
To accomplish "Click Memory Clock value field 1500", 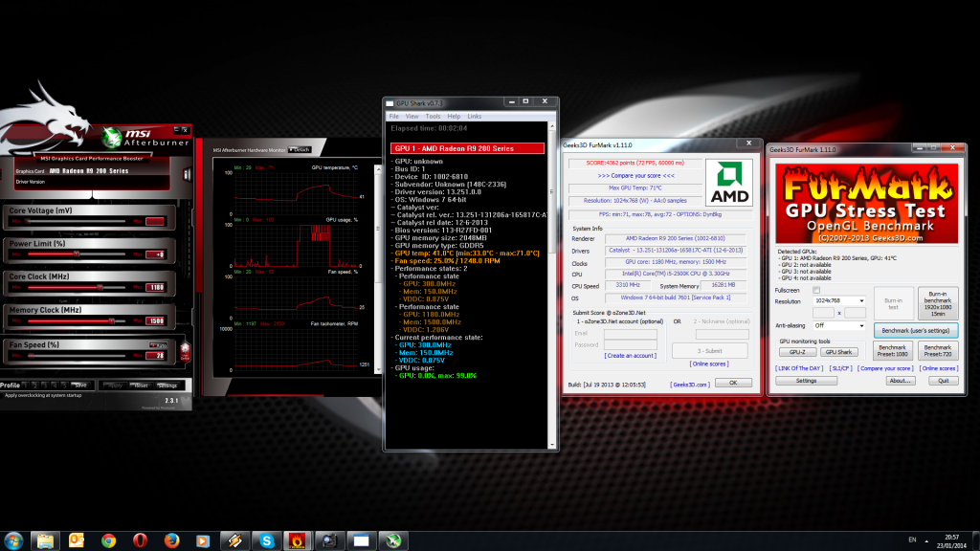I will tap(155, 321).
